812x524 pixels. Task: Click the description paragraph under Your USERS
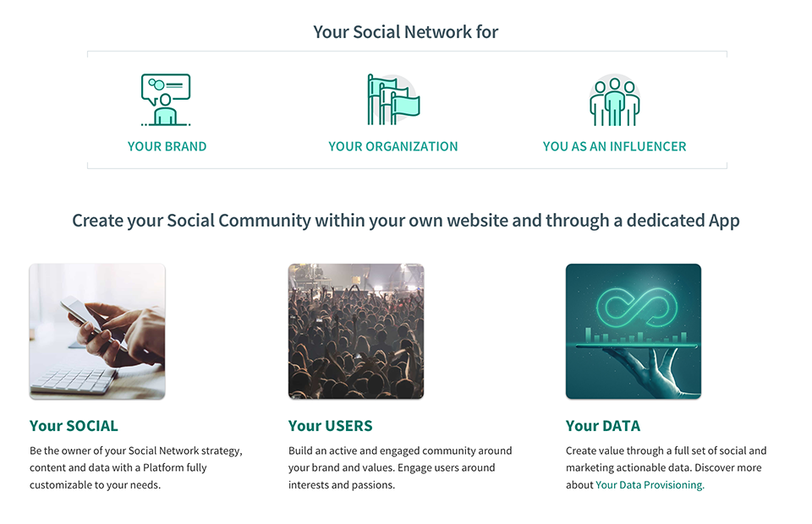[x=399, y=467]
